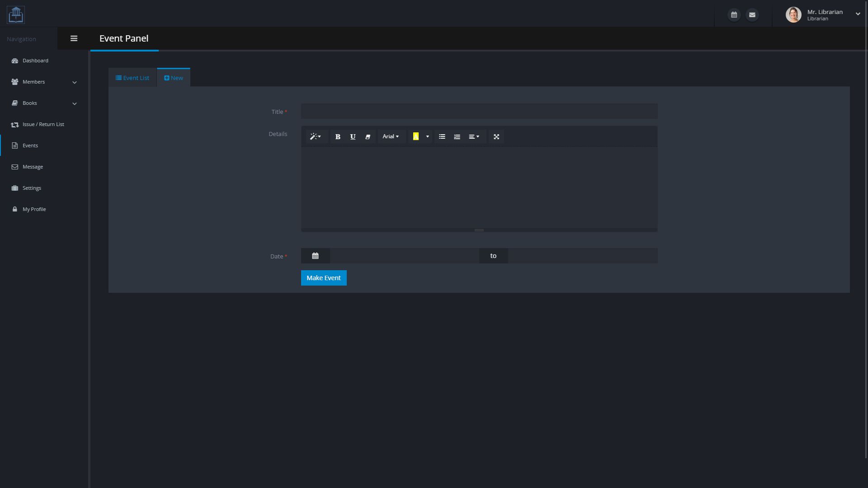This screenshot has height=488, width=868.
Task: Toggle the hamburger sidebar menu
Action: (74, 38)
